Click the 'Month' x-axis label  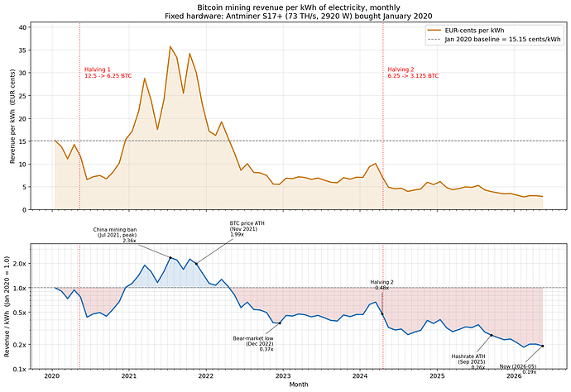tap(299, 385)
